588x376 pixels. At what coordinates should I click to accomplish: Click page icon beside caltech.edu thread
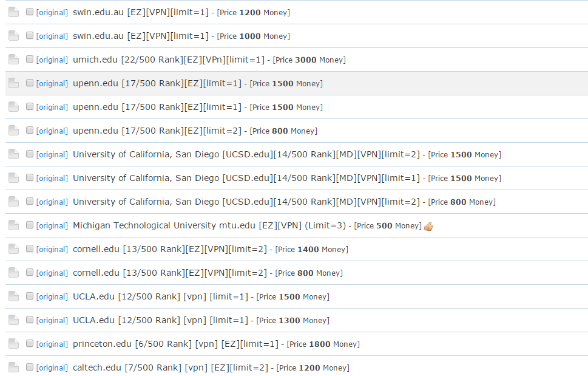13,367
